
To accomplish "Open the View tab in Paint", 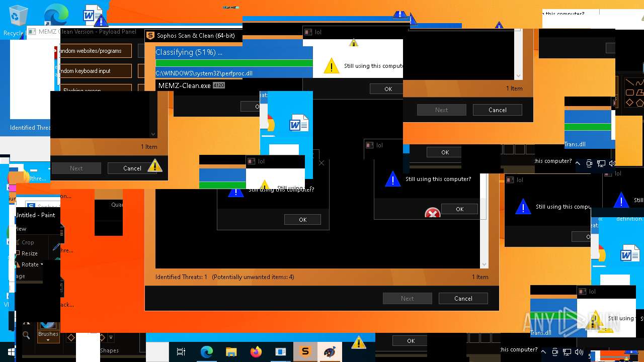I will (21, 229).
